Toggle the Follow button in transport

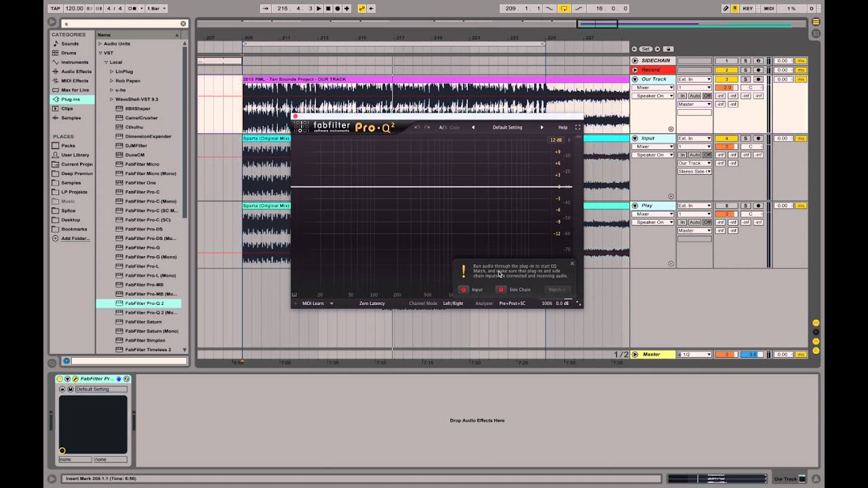[x=267, y=8]
